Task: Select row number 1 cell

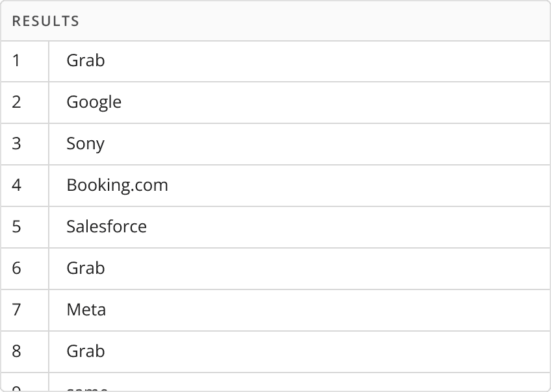Action: [x=25, y=61]
